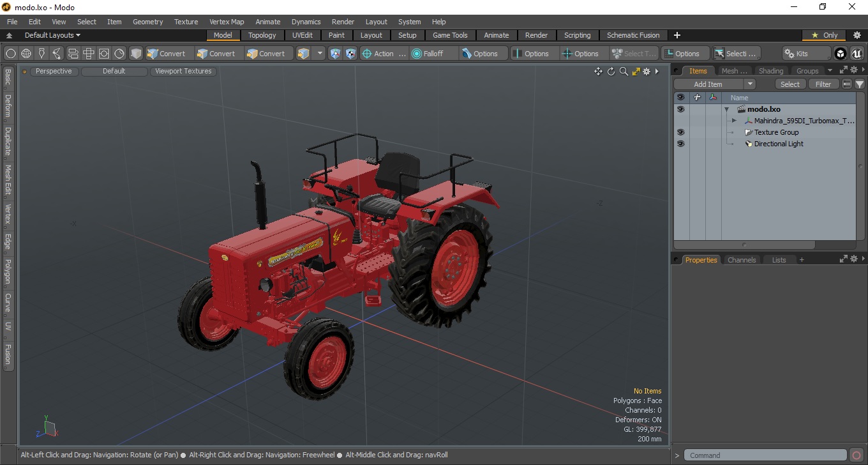The image size is (868, 465).
Task: Open more Items panel tabs dropdown arrow
Action: tap(830, 70)
